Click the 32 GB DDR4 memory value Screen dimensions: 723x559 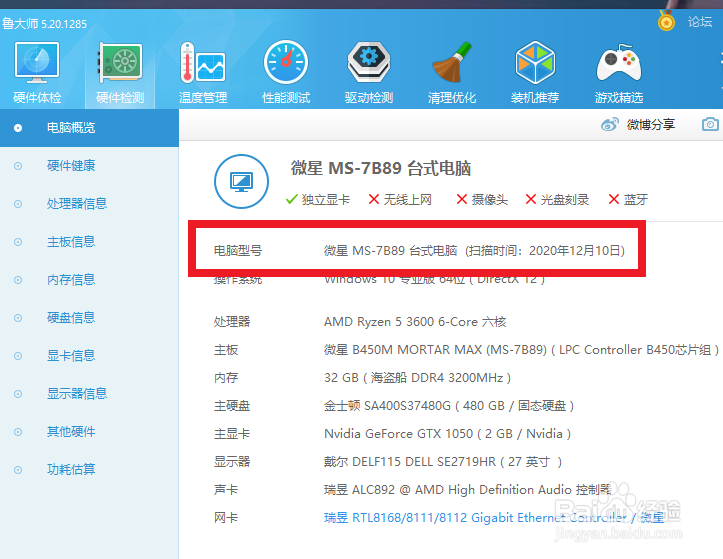click(x=417, y=378)
